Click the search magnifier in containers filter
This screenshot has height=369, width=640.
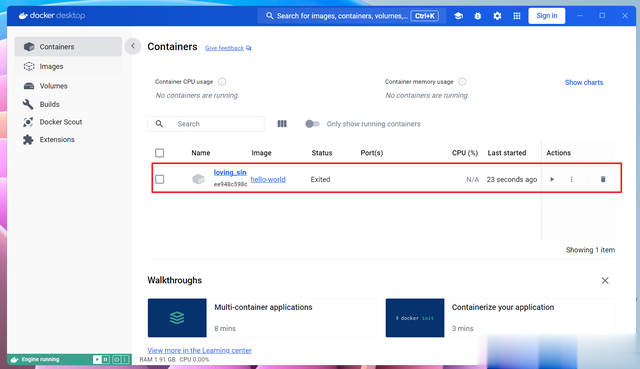159,124
